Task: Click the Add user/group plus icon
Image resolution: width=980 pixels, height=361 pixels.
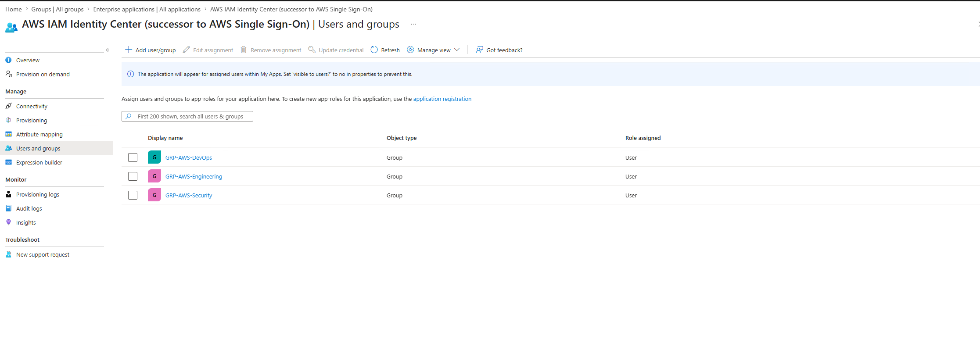Action: [x=129, y=50]
